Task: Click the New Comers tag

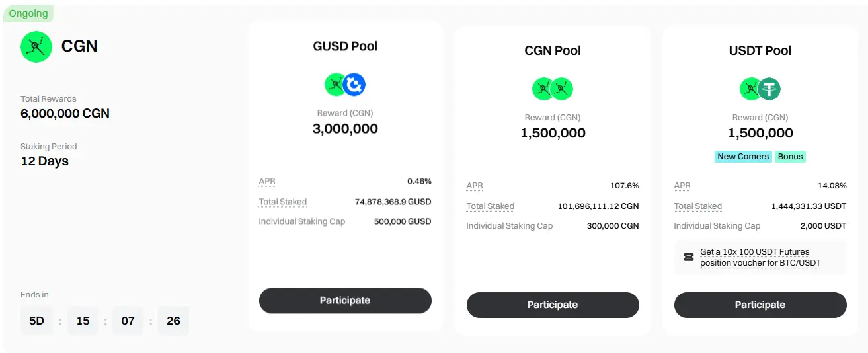Action: 743,157
